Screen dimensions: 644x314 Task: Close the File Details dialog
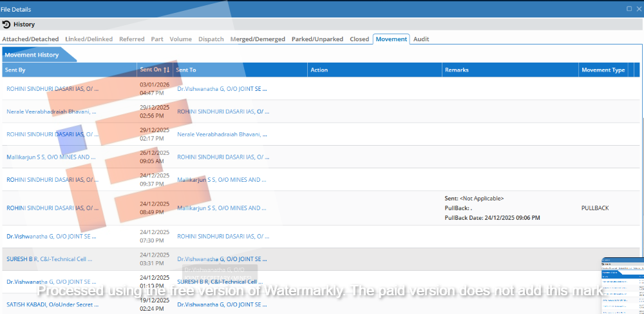tap(638, 9)
